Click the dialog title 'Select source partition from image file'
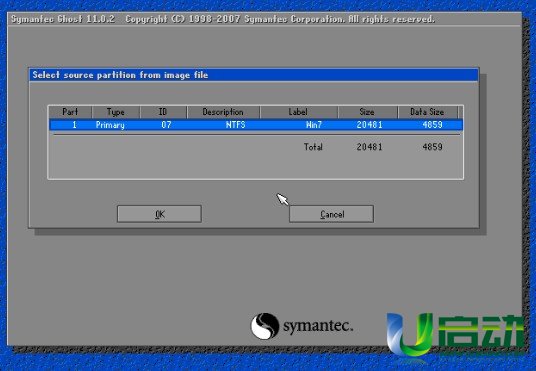 click(120, 75)
